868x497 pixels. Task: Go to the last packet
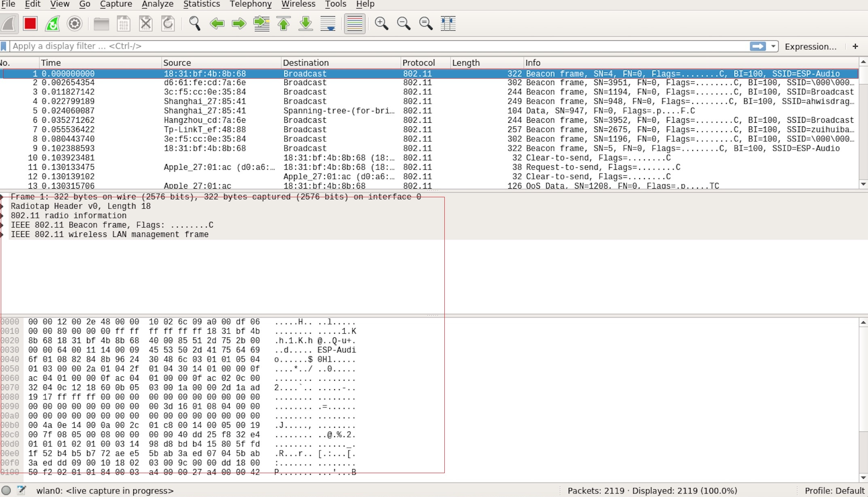[x=305, y=23]
